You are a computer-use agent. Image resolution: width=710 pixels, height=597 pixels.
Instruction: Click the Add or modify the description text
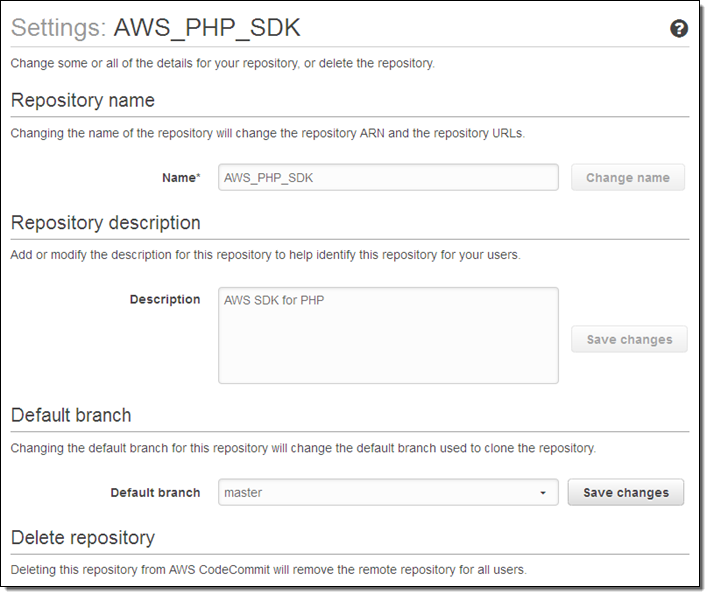tap(265, 255)
